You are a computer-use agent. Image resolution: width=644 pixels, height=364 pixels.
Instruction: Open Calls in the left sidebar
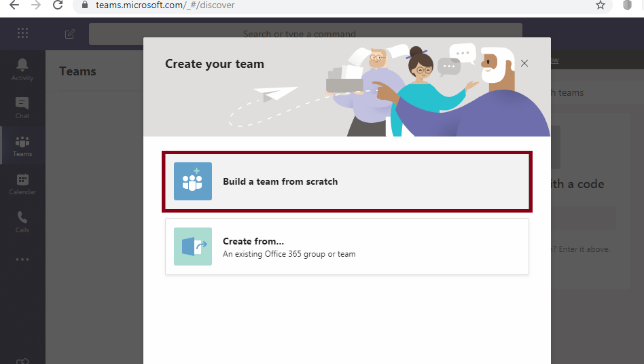tap(22, 222)
